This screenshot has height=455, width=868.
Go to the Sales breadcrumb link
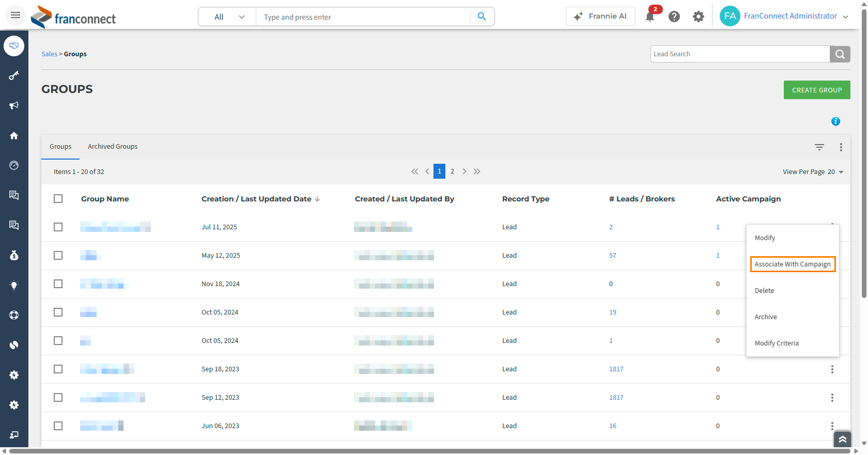point(49,54)
